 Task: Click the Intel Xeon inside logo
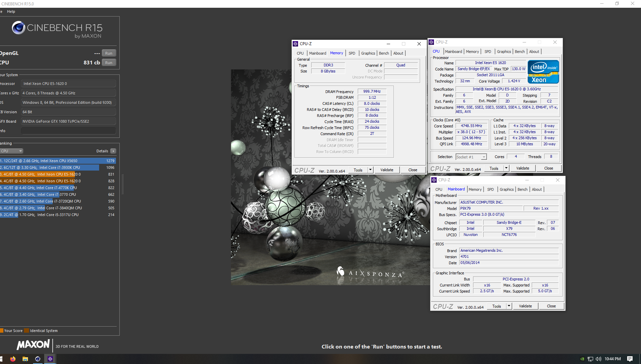543,71
